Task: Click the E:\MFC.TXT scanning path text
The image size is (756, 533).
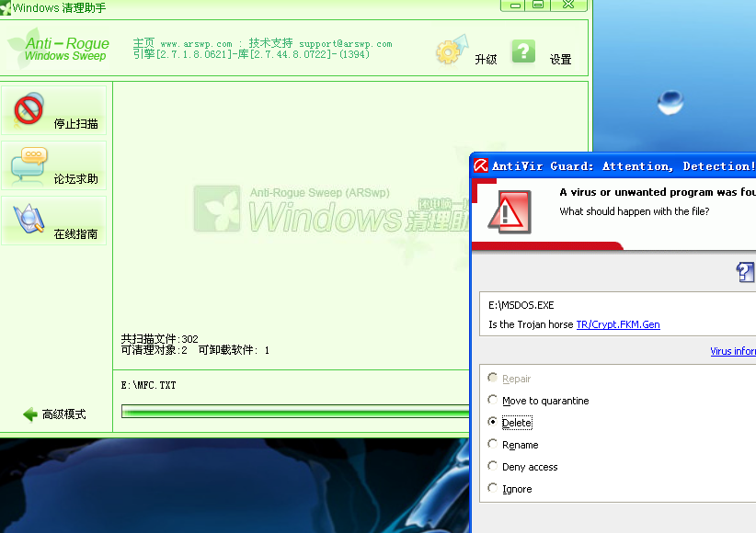Action: (x=148, y=385)
